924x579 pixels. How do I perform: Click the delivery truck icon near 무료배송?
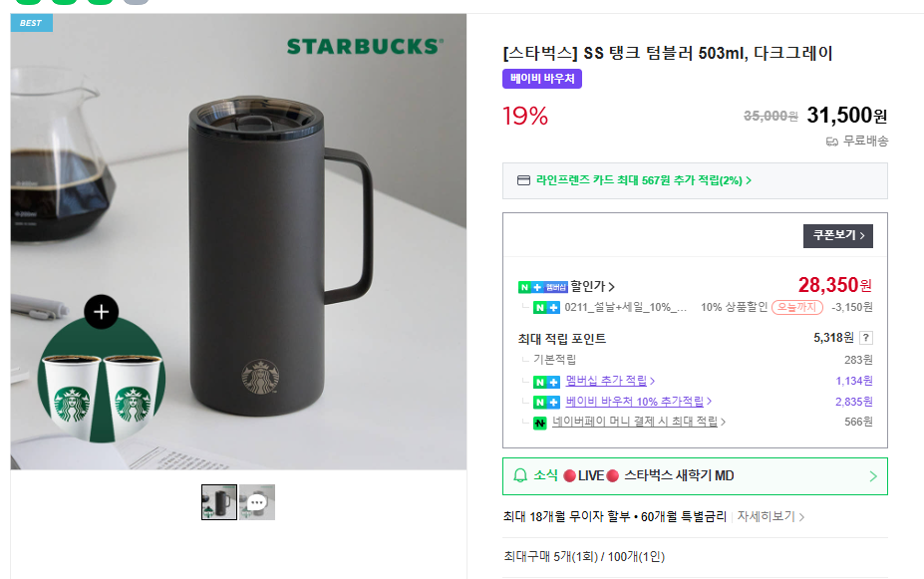pos(832,142)
